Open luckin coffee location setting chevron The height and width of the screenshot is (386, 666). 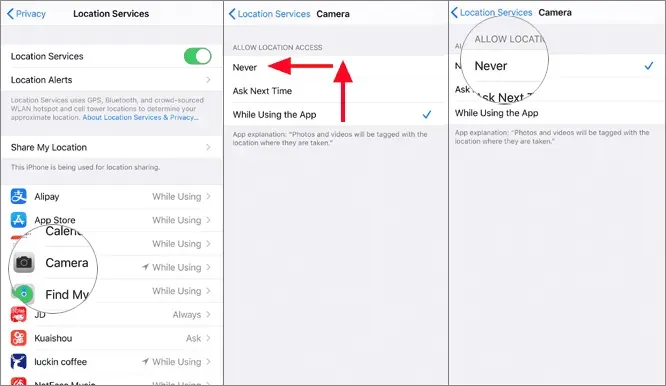(x=208, y=361)
